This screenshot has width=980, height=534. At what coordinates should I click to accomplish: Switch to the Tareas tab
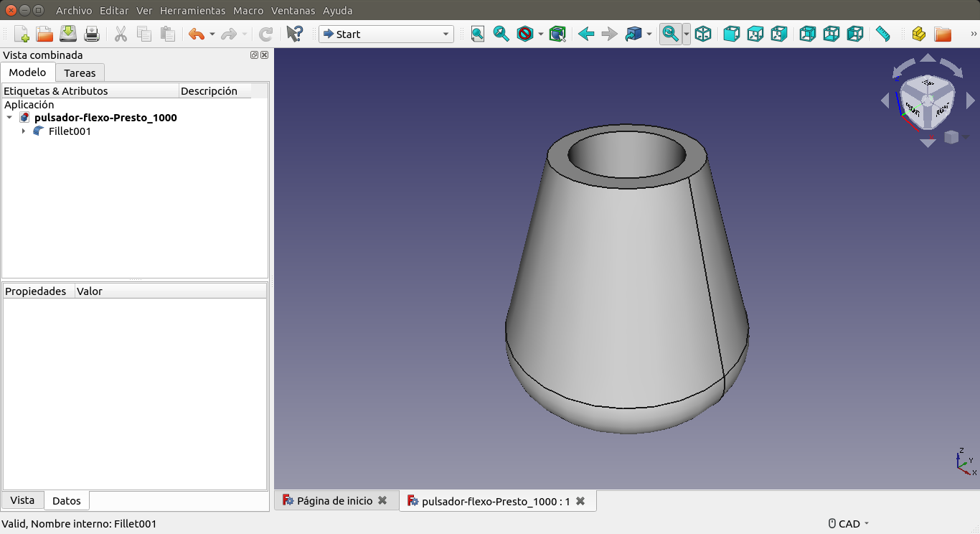[80, 72]
